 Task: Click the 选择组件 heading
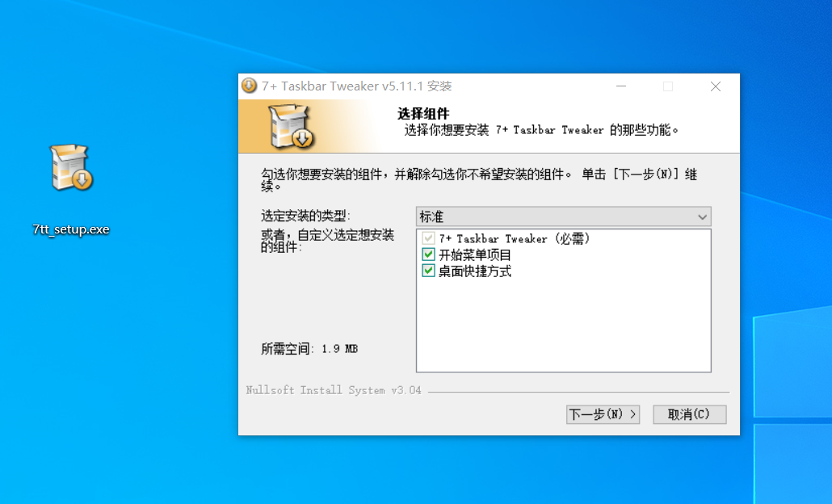pyautogui.click(x=423, y=114)
